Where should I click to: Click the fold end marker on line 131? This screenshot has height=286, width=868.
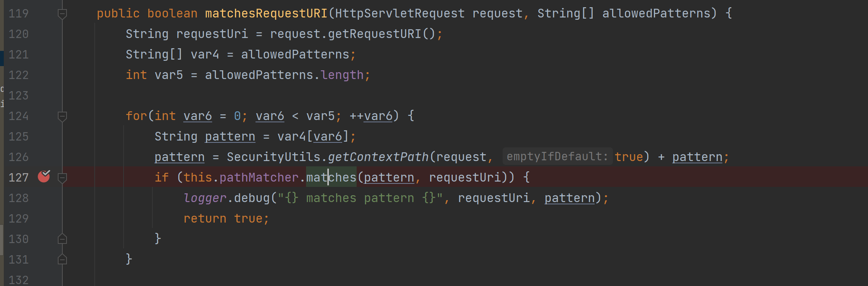[x=62, y=259]
